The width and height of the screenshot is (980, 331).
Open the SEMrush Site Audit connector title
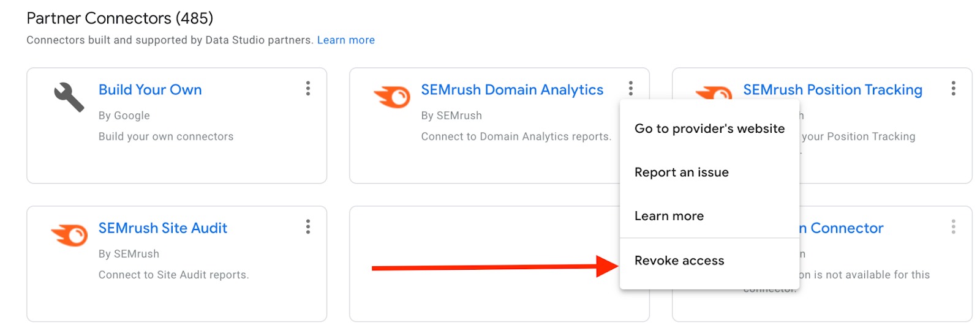[163, 228]
